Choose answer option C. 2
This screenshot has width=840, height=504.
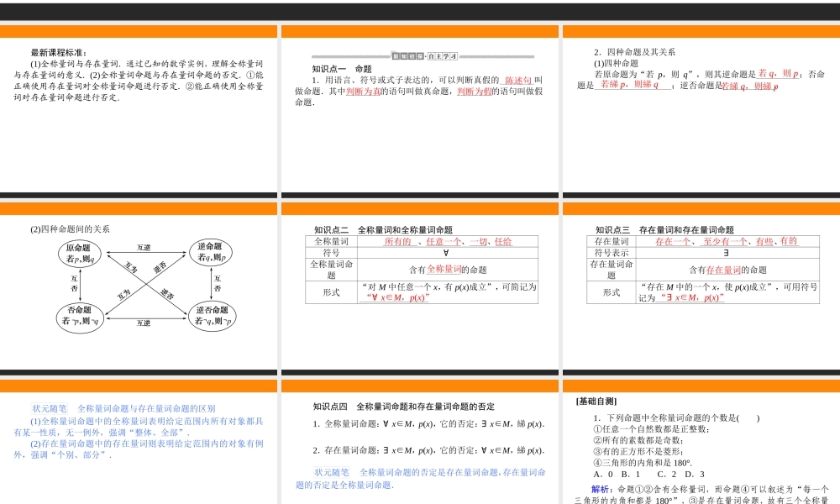(667, 475)
